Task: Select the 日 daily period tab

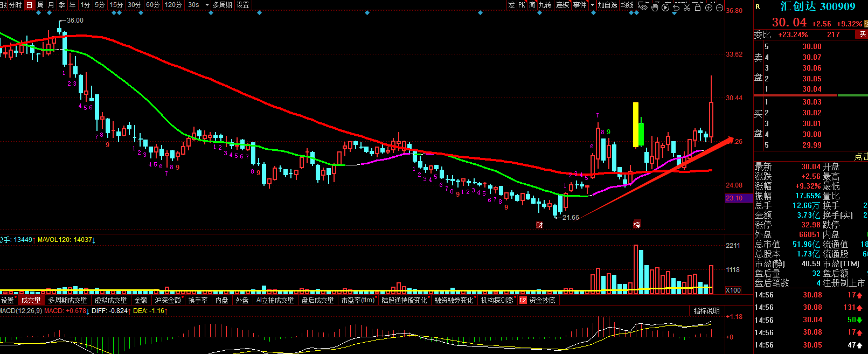Action: 29,5
